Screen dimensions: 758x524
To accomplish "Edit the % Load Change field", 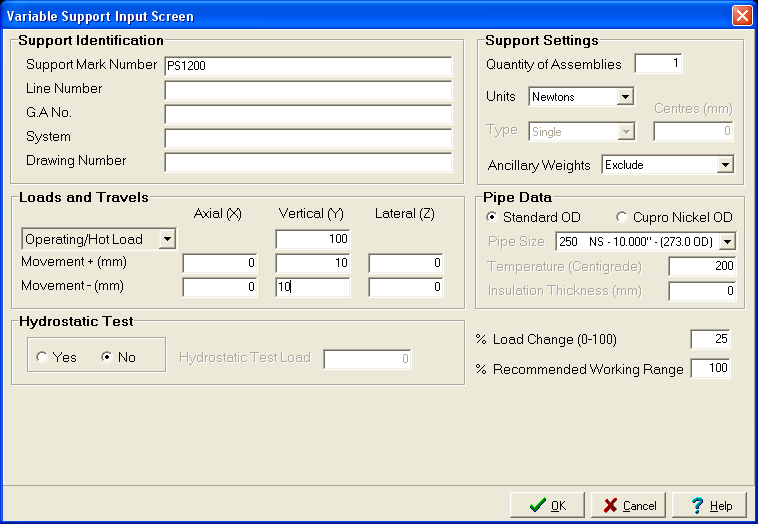I will click(710, 340).
